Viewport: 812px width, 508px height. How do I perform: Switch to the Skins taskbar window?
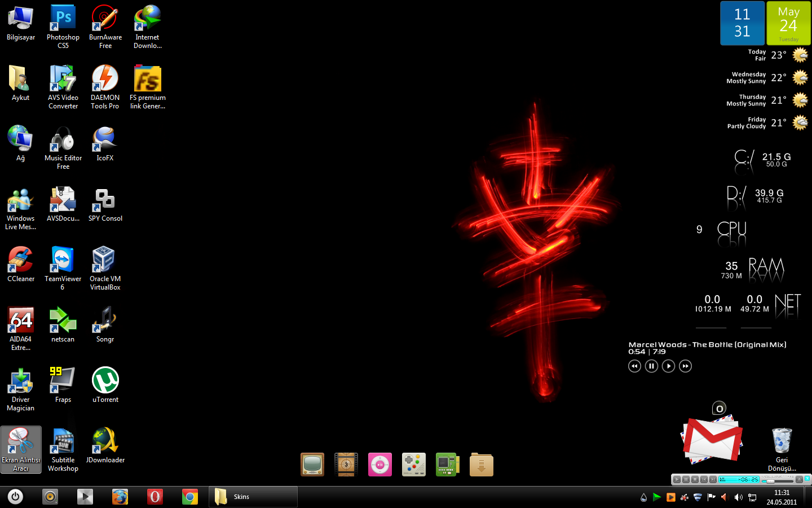[253, 497]
